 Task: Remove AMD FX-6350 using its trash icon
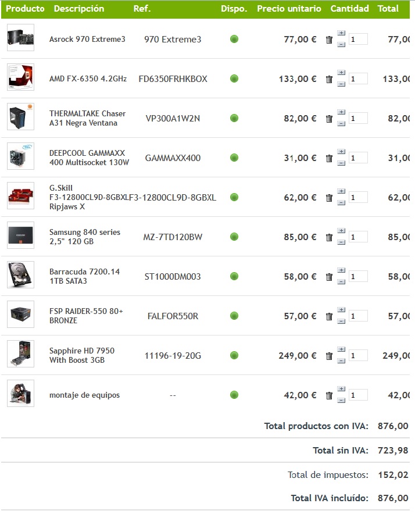click(329, 79)
